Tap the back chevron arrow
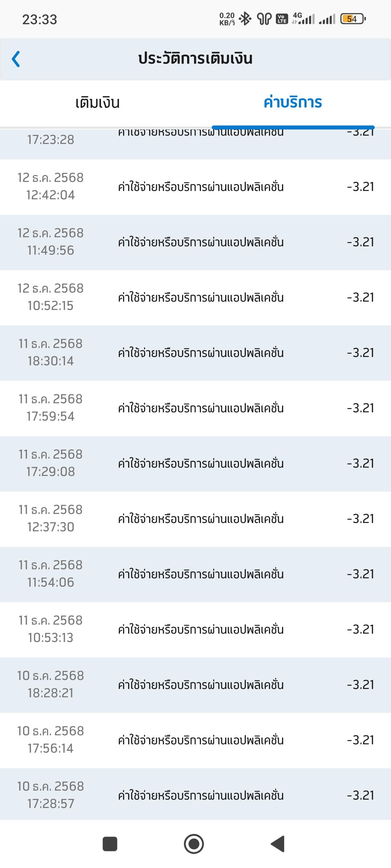 (x=16, y=59)
